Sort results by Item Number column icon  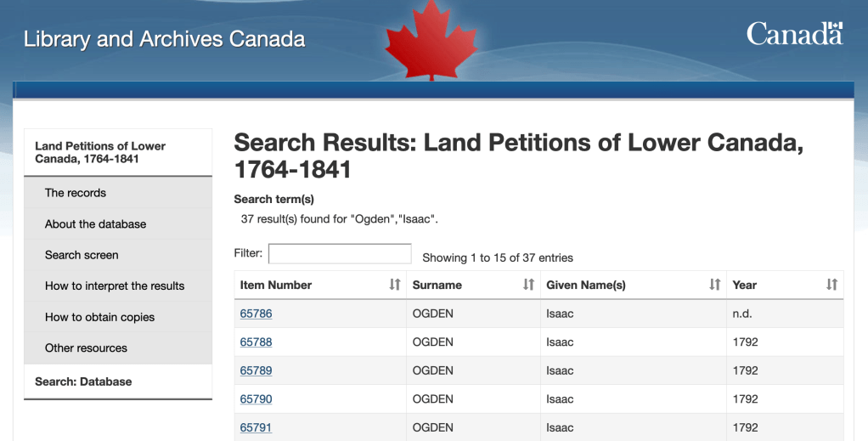(x=395, y=285)
